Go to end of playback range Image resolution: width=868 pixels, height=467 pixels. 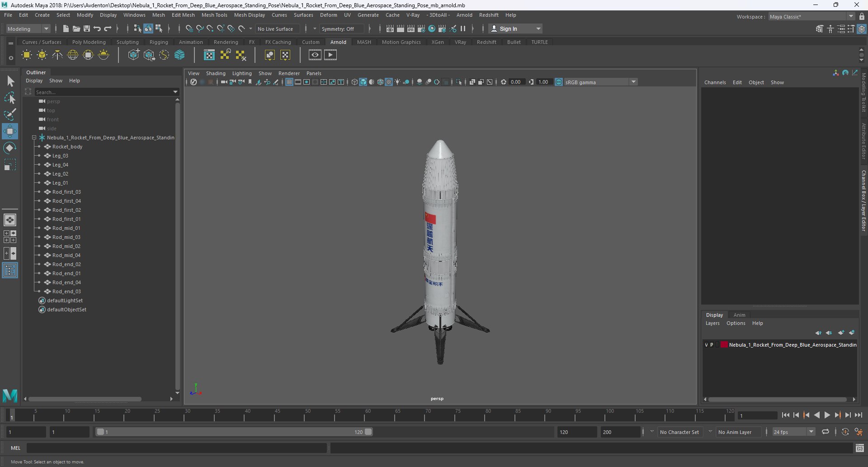coord(859,415)
